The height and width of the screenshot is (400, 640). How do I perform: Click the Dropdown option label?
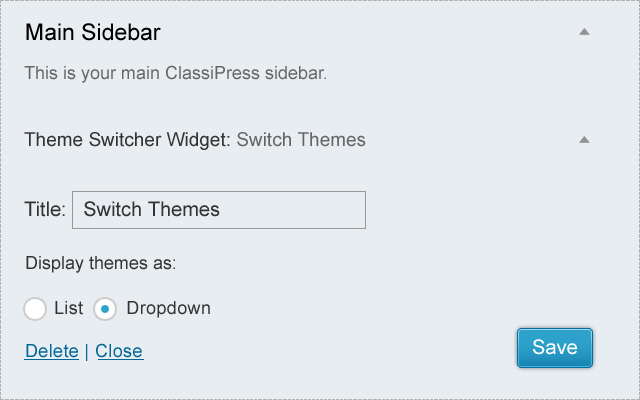168,308
